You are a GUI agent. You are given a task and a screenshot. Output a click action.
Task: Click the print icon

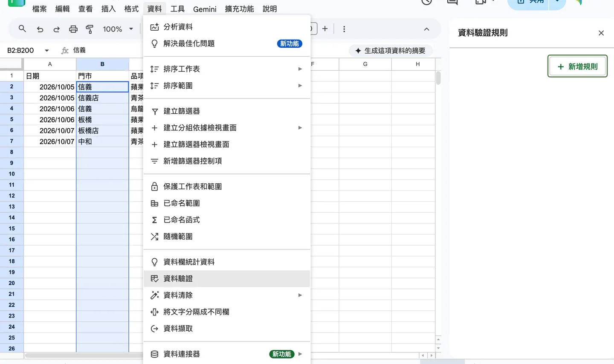(73, 29)
